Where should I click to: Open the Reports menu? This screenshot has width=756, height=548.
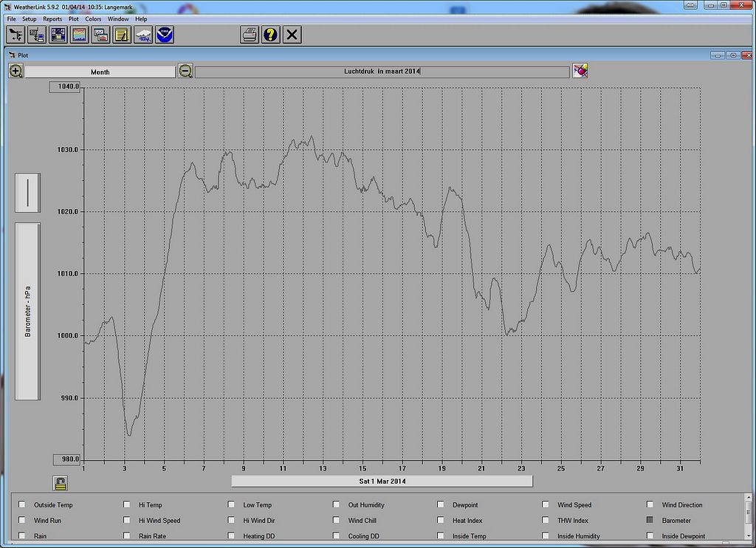pos(52,18)
